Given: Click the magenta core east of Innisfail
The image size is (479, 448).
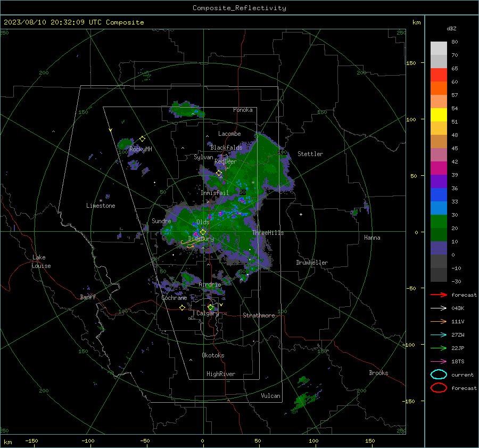Looking at the screenshot, I should [242, 200].
